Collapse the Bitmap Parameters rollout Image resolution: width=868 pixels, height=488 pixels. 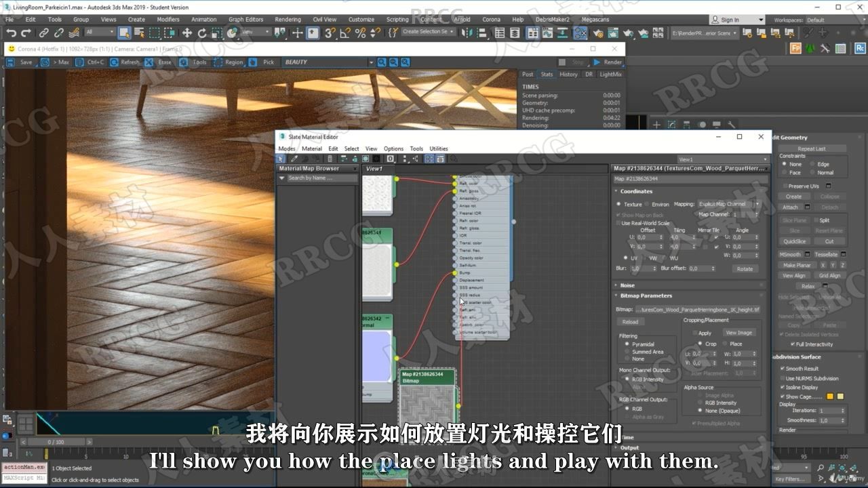click(646, 296)
